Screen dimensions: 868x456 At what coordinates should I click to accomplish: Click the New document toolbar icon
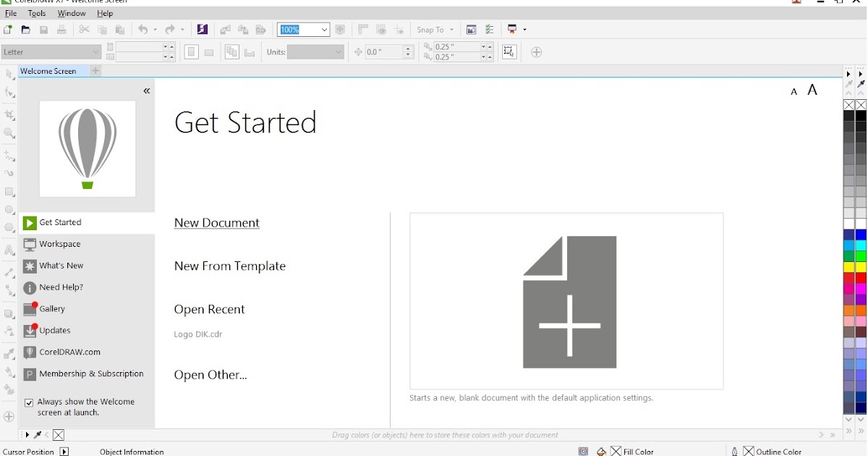8,30
